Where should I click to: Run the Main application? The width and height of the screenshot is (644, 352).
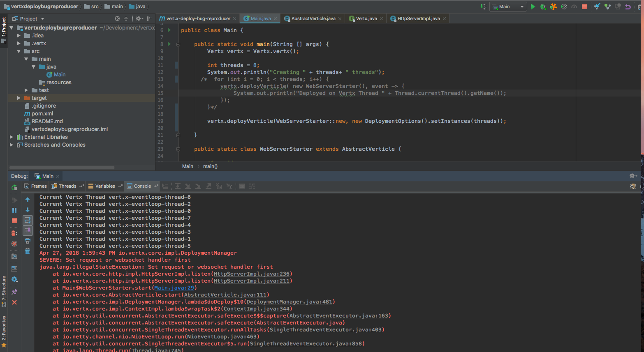point(533,7)
